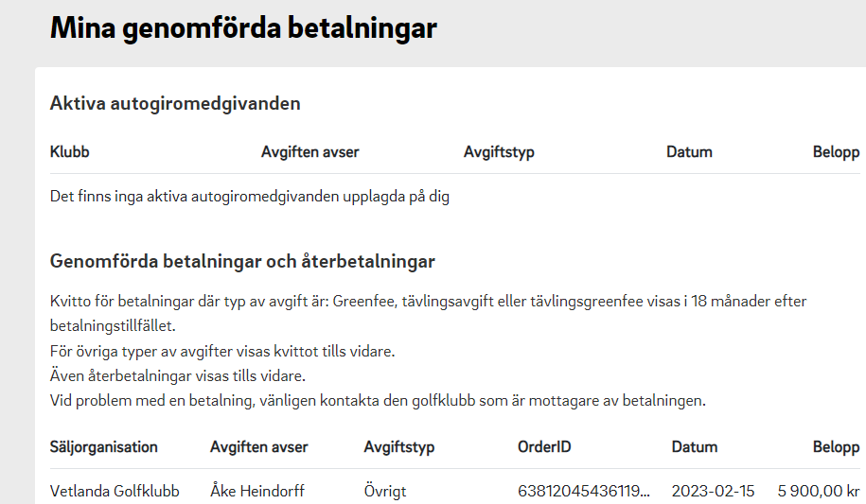The width and height of the screenshot is (866, 504).
Task: Select the Vetlanda Golfklubb payment row
Action: tap(454, 491)
